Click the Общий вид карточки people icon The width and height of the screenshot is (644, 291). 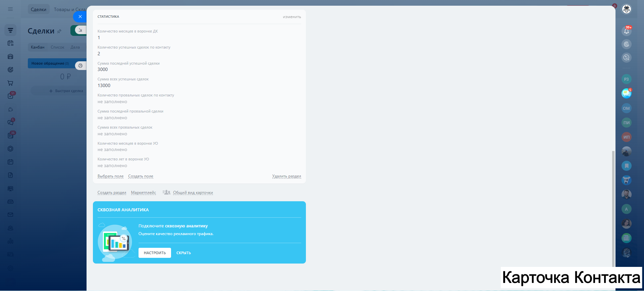(166, 193)
